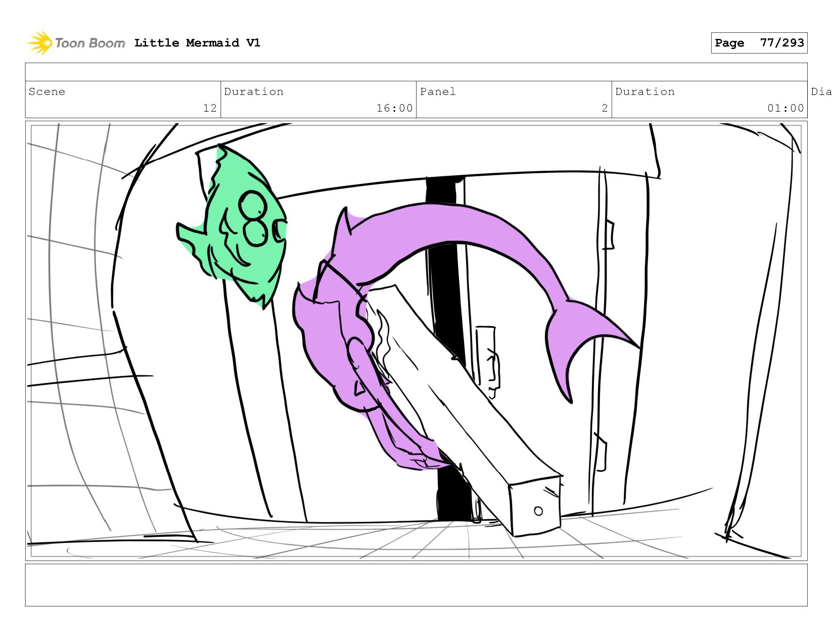The image size is (834, 644).
Task: Click the Toon Boom logo
Action: (76, 43)
